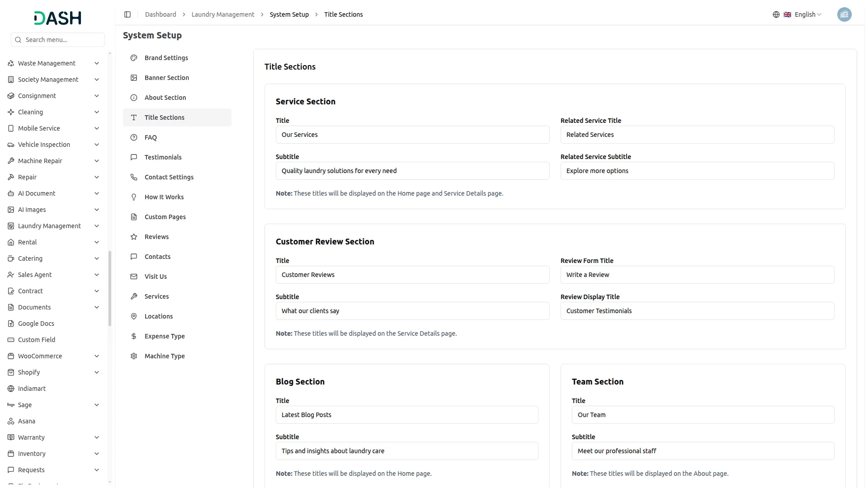Select the Machine Type gear icon

[133, 356]
